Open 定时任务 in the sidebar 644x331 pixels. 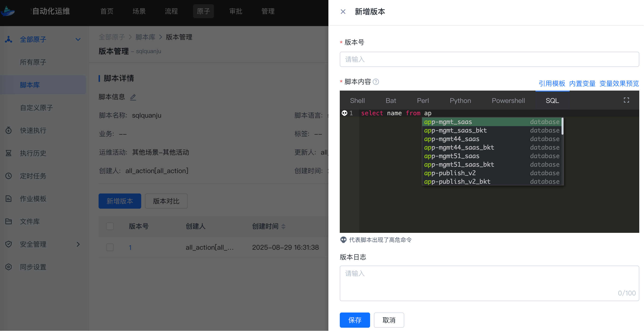point(33,176)
